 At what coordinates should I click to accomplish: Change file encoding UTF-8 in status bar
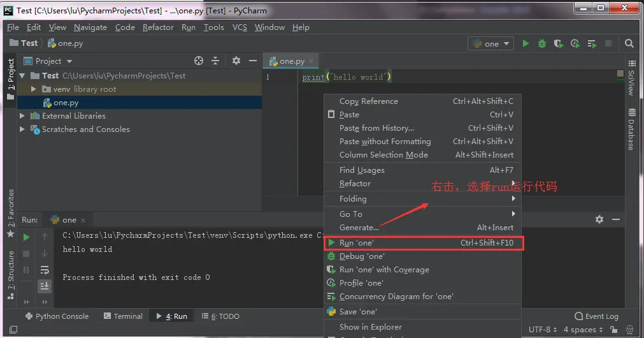543,329
